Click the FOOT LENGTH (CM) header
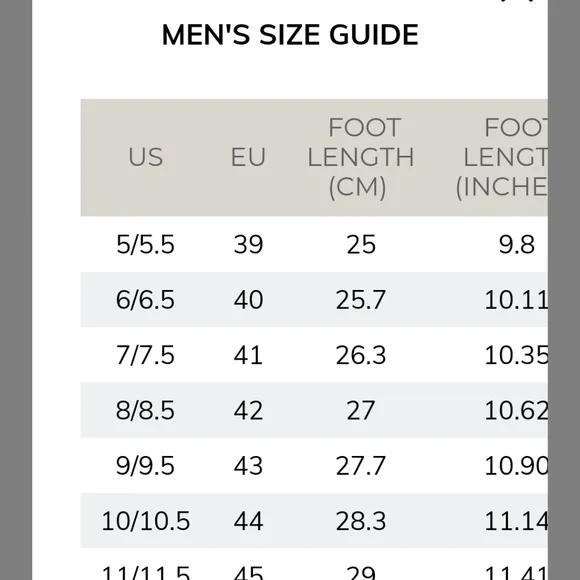Image resolution: width=580 pixels, height=580 pixels. click(x=361, y=157)
